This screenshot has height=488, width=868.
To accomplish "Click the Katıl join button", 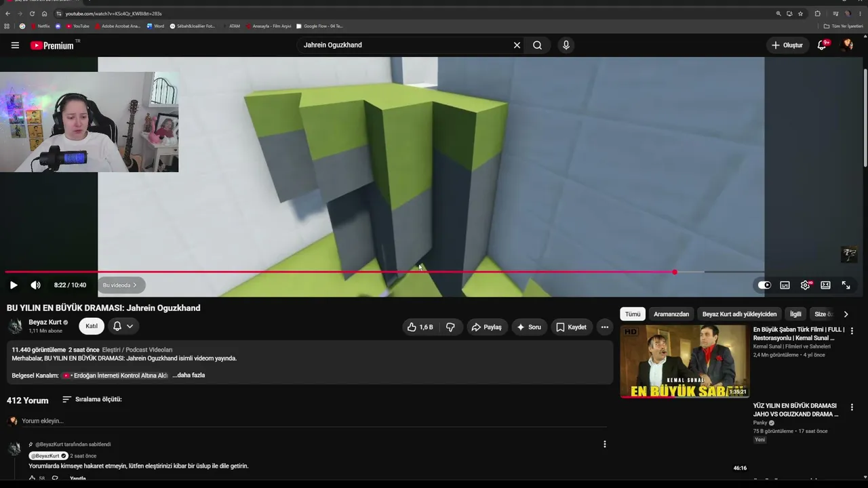I will 92,327.
